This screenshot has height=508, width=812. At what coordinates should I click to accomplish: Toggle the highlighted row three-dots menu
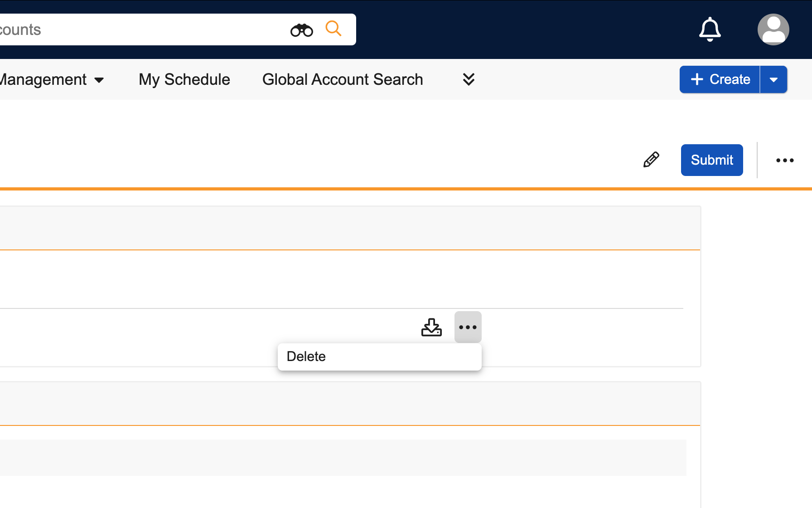pyautogui.click(x=468, y=327)
